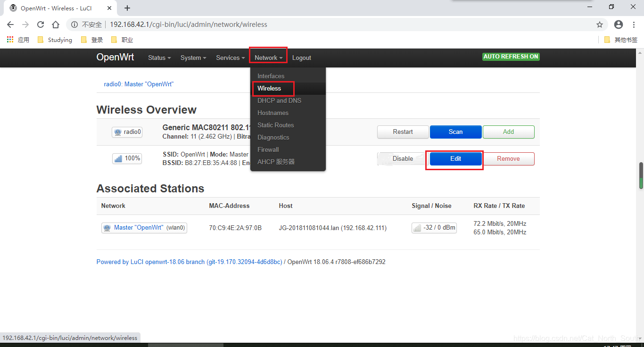Click the browser back arrow
The height and width of the screenshot is (347, 644).
10,25
